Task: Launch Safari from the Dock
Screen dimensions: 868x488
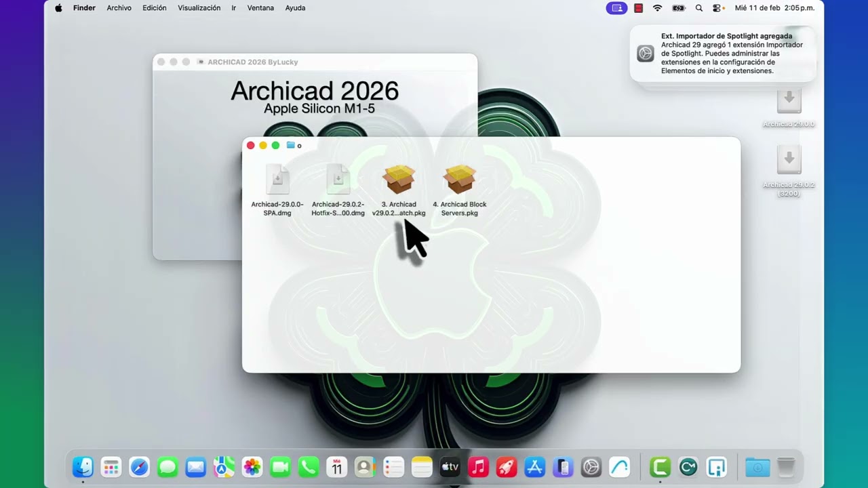Action: click(139, 467)
